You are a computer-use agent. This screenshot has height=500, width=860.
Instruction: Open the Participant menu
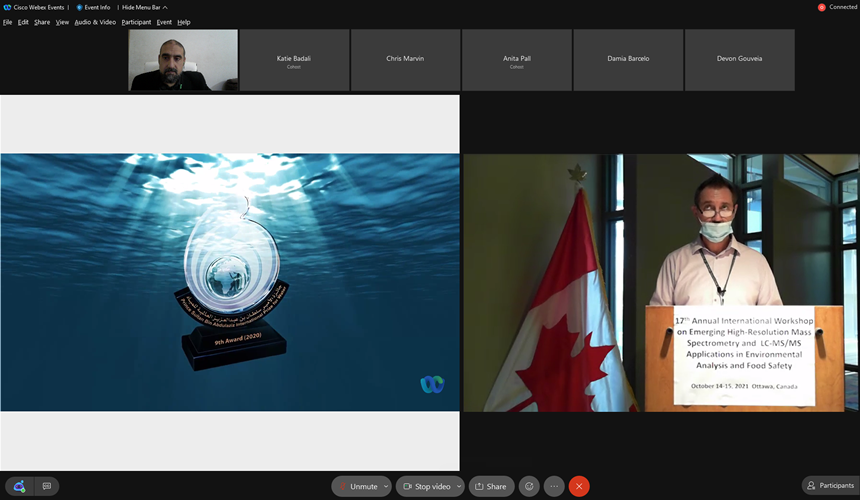pos(136,22)
